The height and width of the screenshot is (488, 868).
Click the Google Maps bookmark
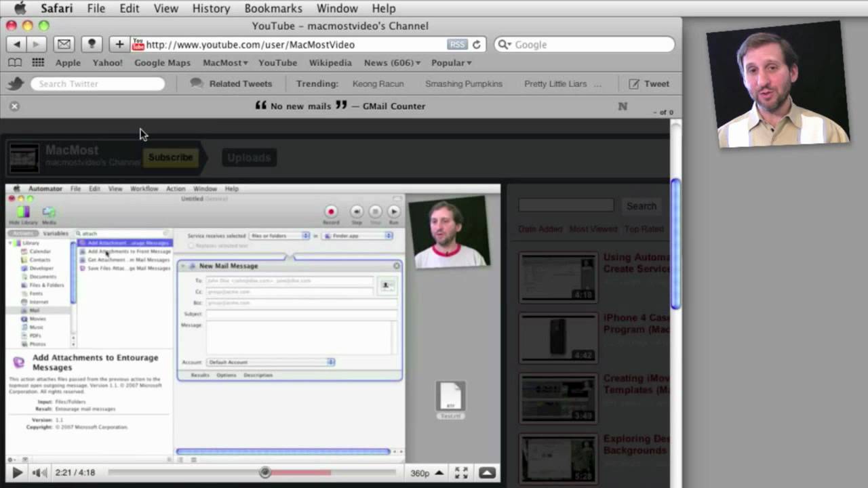click(x=162, y=62)
